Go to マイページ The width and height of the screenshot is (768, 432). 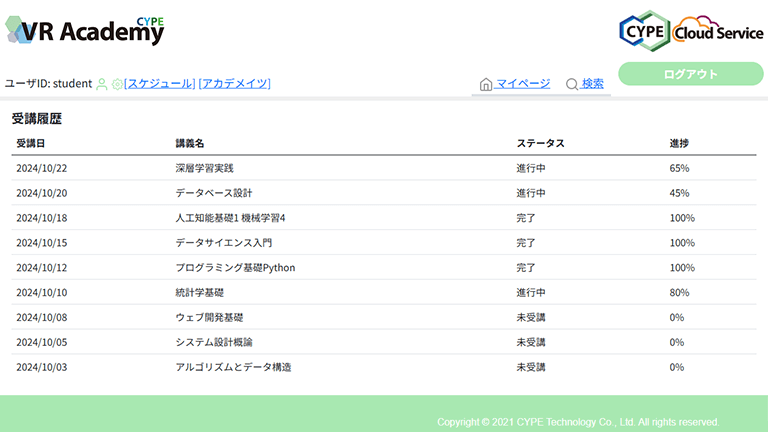tap(523, 84)
